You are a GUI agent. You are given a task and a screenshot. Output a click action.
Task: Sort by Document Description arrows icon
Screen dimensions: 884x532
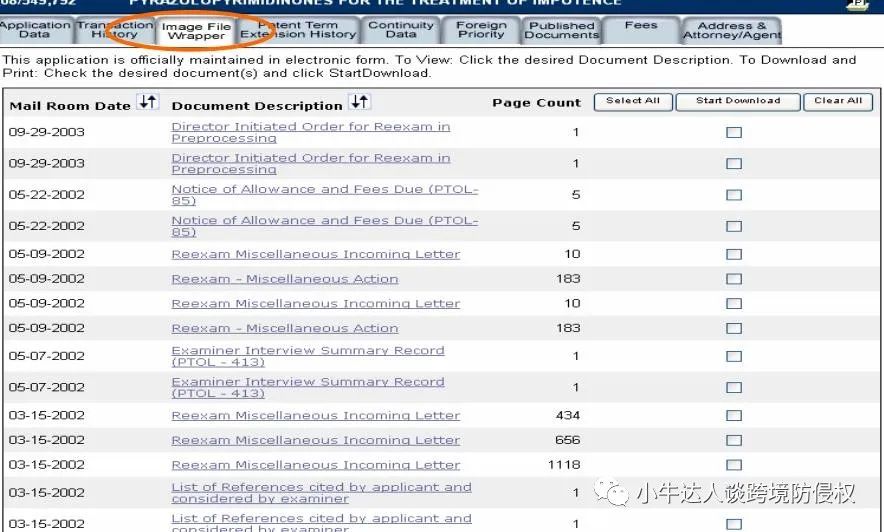[x=359, y=102]
